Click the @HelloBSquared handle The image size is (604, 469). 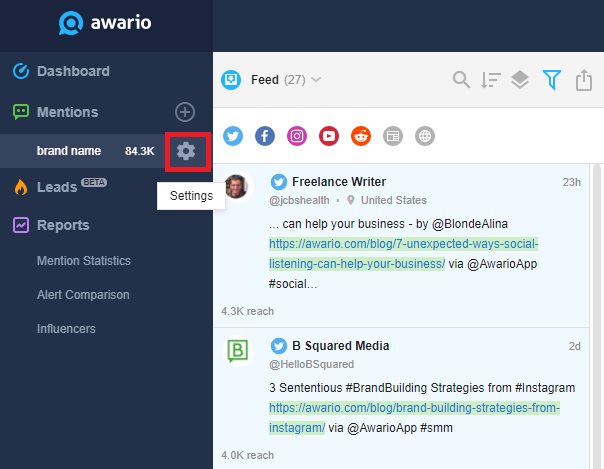pos(311,364)
